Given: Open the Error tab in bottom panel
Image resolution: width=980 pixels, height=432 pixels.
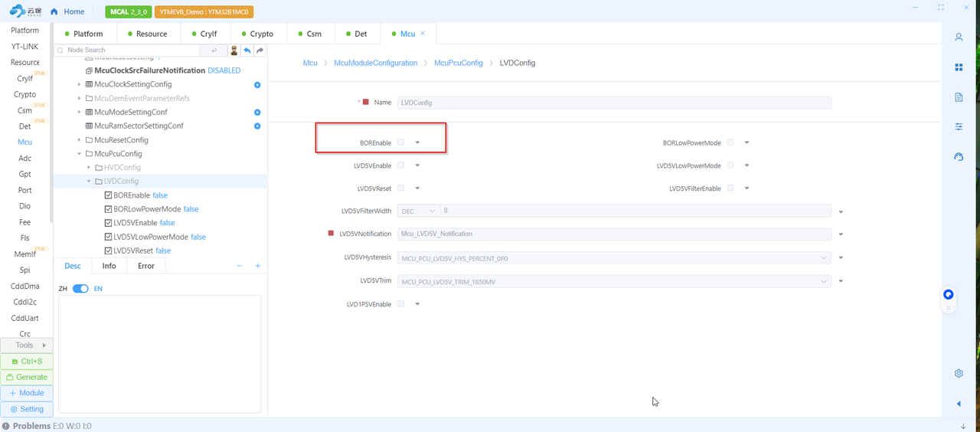Looking at the screenshot, I should [x=145, y=266].
